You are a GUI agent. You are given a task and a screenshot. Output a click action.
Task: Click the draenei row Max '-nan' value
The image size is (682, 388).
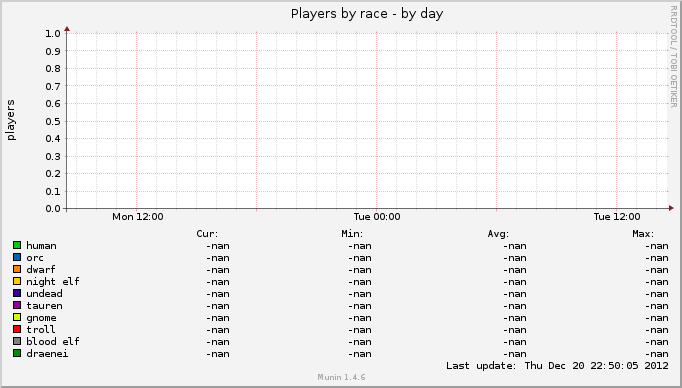(x=657, y=354)
